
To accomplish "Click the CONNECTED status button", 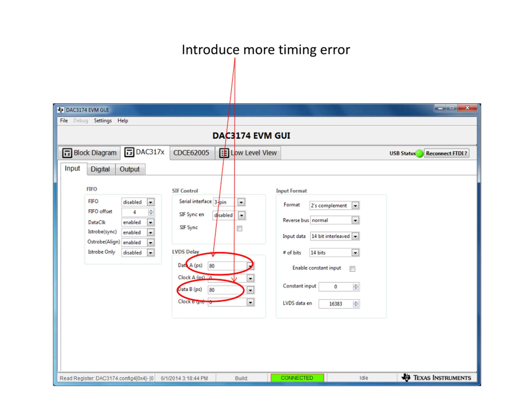I will (x=297, y=378).
